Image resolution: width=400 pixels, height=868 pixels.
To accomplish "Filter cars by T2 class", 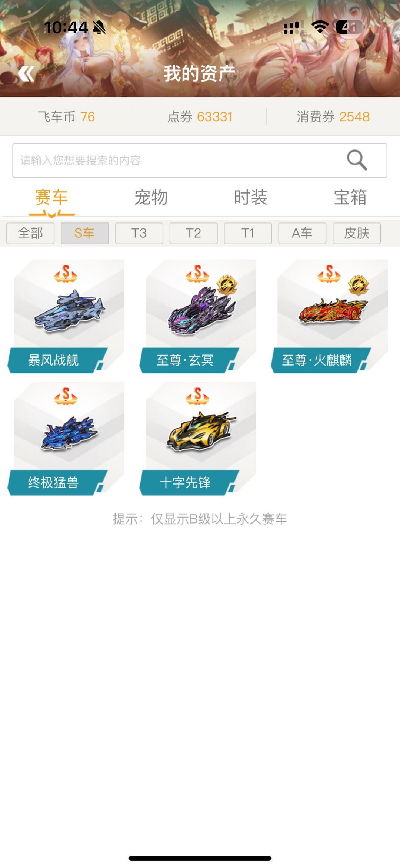I will click(193, 233).
